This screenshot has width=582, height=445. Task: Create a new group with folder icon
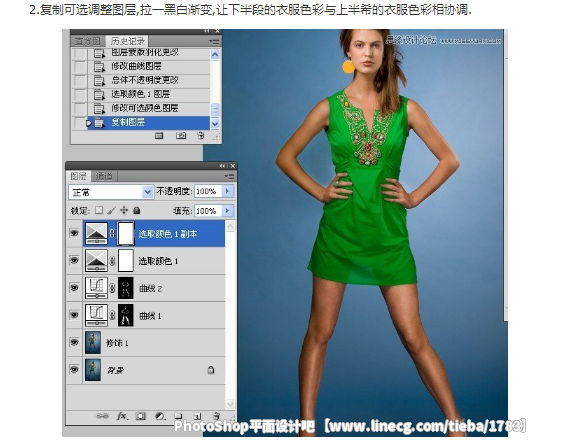(179, 416)
